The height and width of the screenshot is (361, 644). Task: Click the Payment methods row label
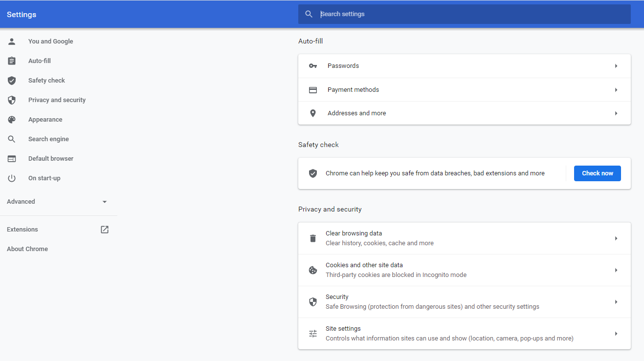(x=353, y=90)
